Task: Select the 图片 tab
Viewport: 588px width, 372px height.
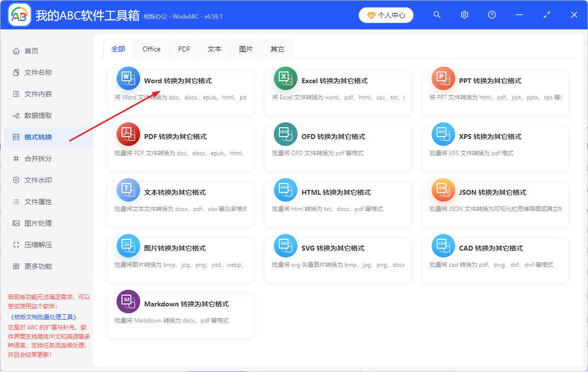Action: pyautogui.click(x=246, y=49)
